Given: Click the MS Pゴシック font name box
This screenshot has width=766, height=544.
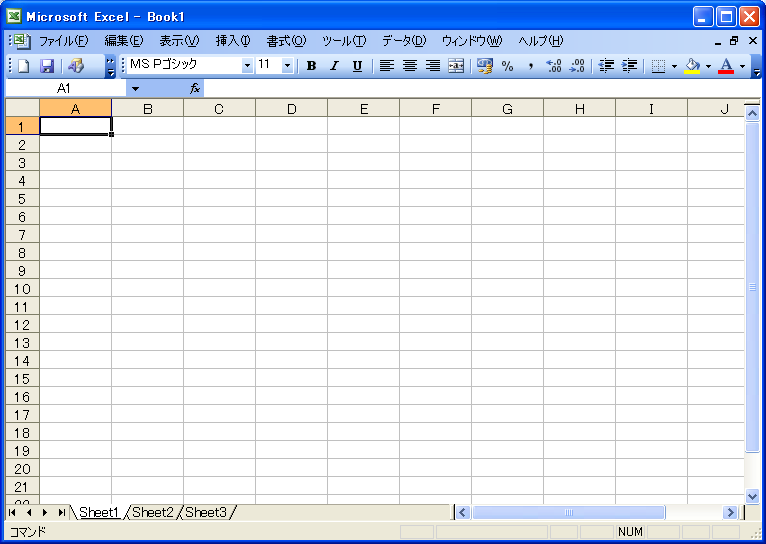Looking at the screenshot, I should (185, 65).
